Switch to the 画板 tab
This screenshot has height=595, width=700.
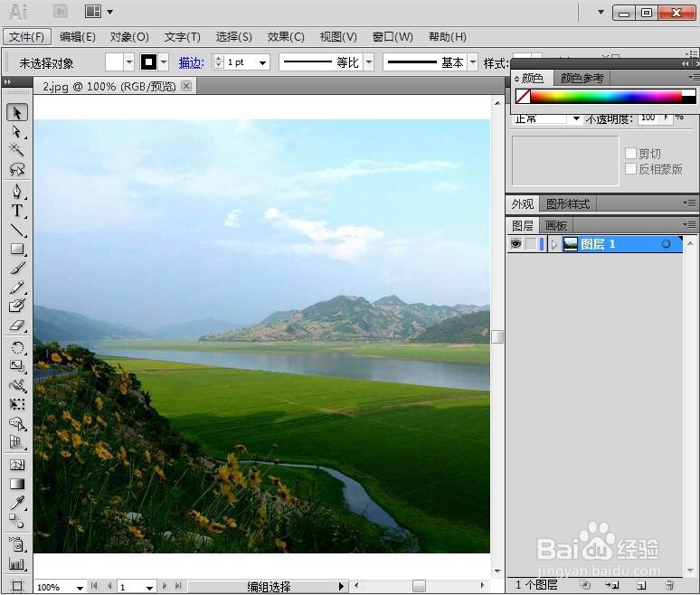click(556, 225)
